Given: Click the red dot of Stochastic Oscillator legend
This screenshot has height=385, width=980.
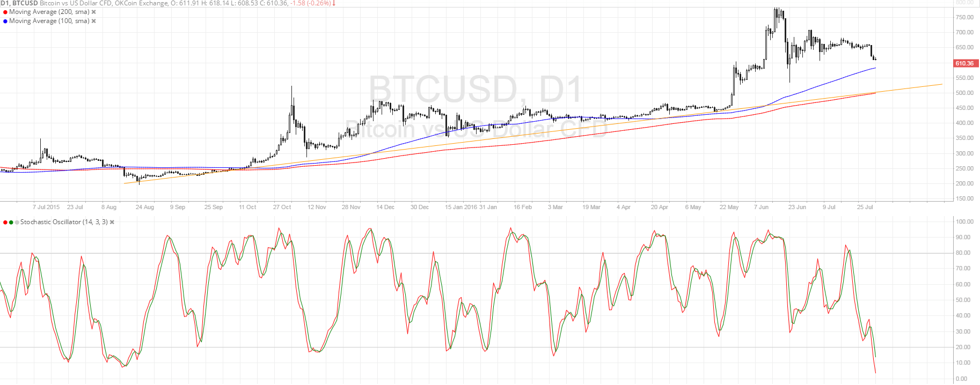Looking at the screenshot, I should point(5,222).
